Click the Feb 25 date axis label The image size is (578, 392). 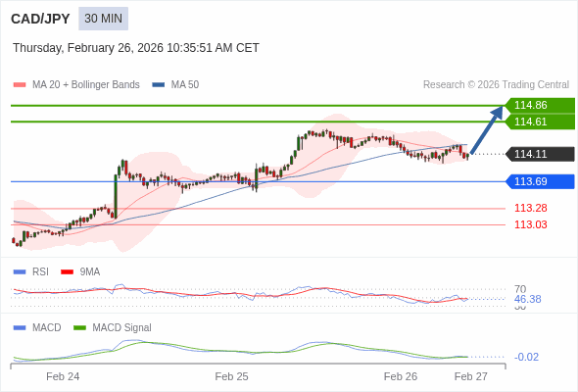coord(232,376)
